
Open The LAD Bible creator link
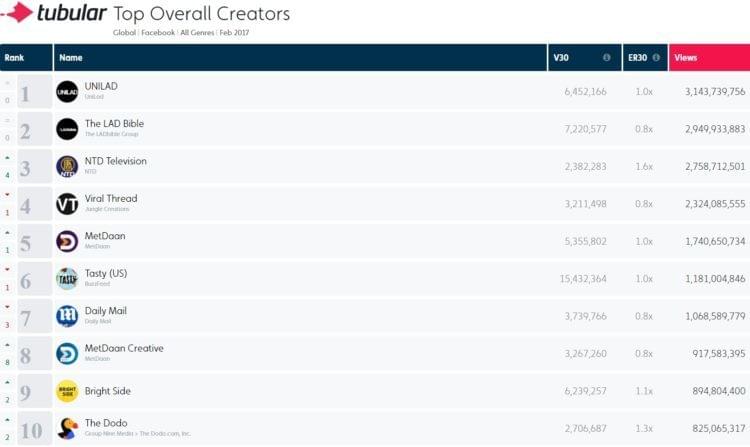pos(114,123)
